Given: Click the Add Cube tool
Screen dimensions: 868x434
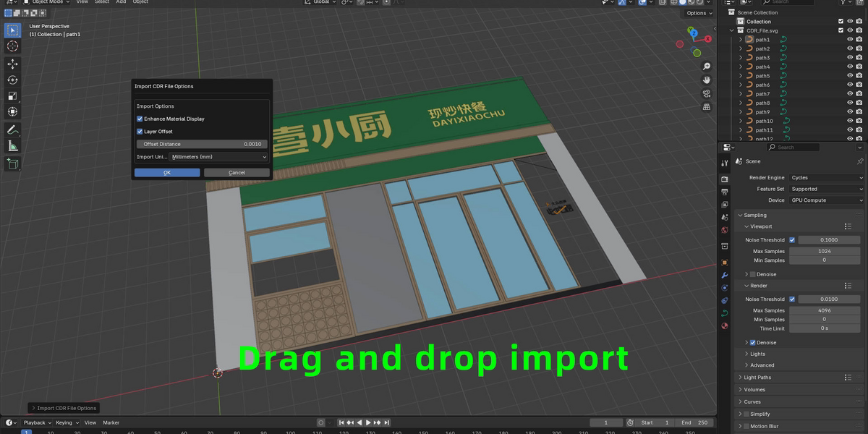Looking at the screenshot, I should click(12, 164).
